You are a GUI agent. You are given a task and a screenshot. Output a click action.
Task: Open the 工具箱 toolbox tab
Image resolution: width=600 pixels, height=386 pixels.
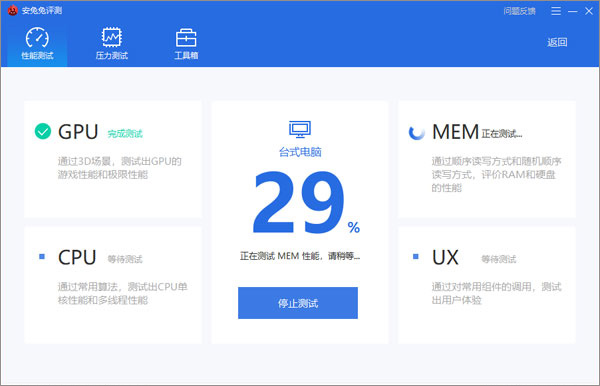186,44
